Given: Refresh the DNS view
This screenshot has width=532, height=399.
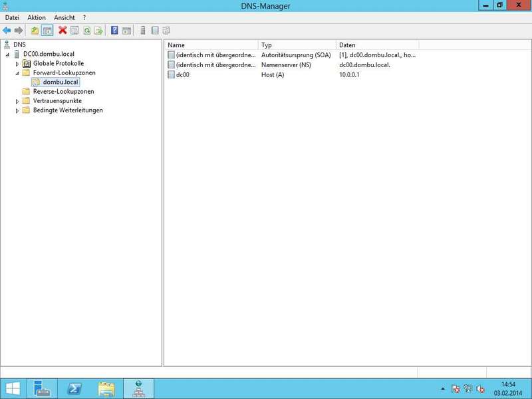Looking at the screenshot, I should tap(87, 31).
